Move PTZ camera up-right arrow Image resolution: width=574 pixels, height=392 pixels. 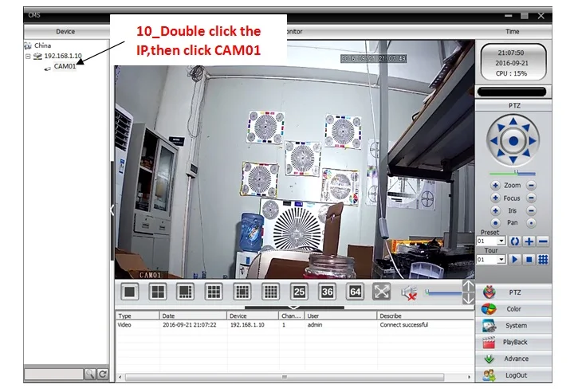point(526,127)
